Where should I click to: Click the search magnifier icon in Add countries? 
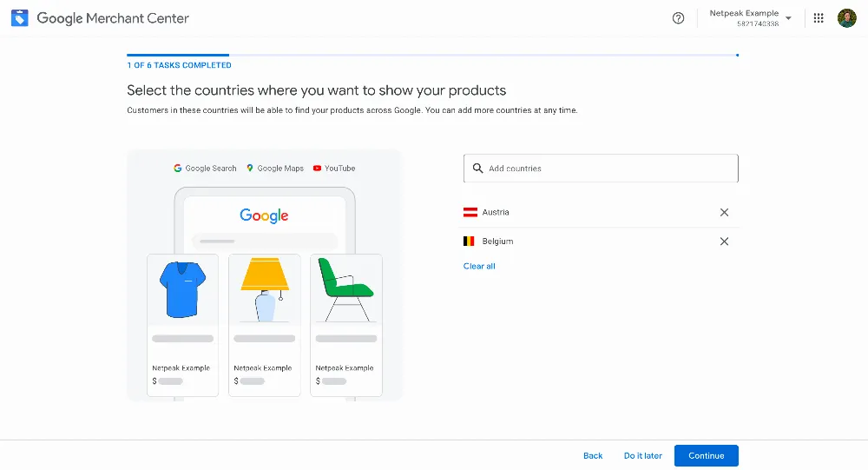[477, 168]
